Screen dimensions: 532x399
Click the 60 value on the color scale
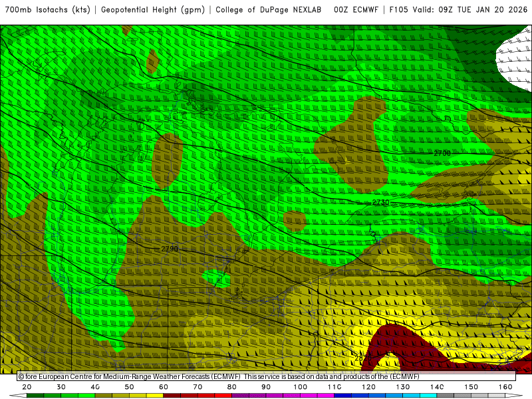164,387
